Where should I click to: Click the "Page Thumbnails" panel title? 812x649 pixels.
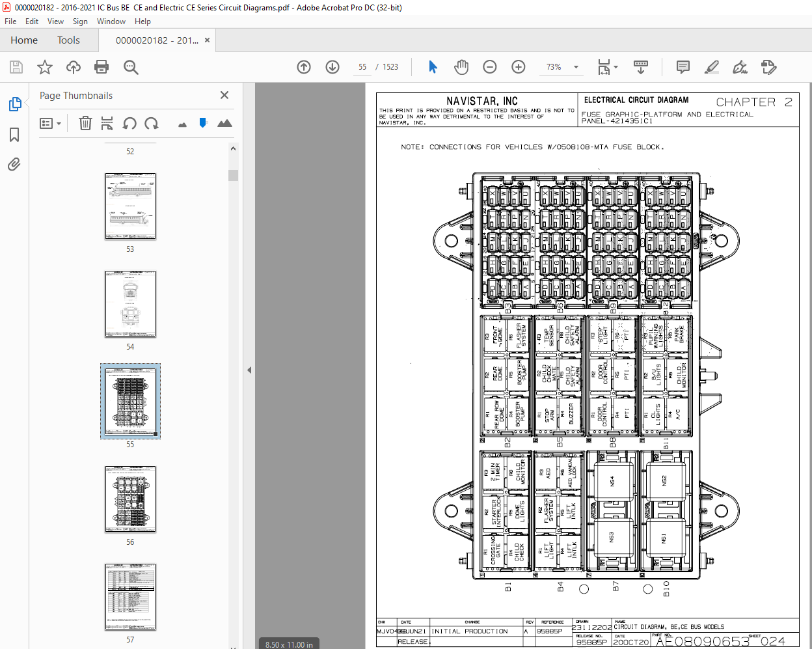click(76, 96)
